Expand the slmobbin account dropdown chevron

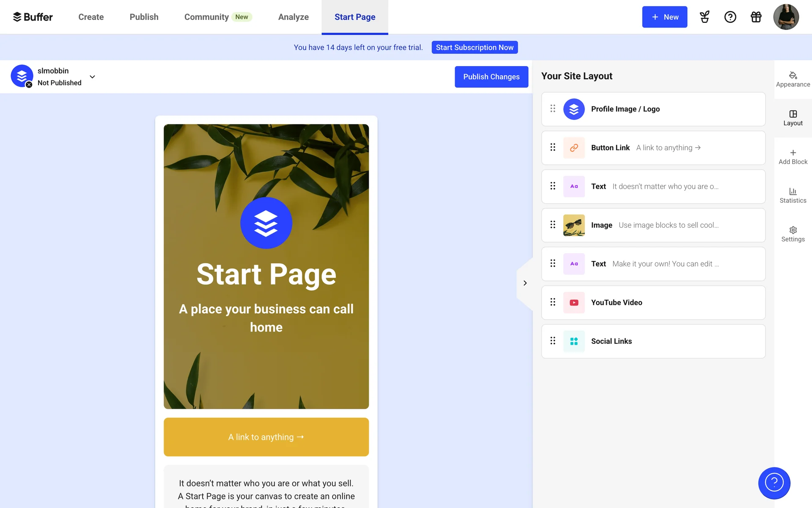[92, 77]
